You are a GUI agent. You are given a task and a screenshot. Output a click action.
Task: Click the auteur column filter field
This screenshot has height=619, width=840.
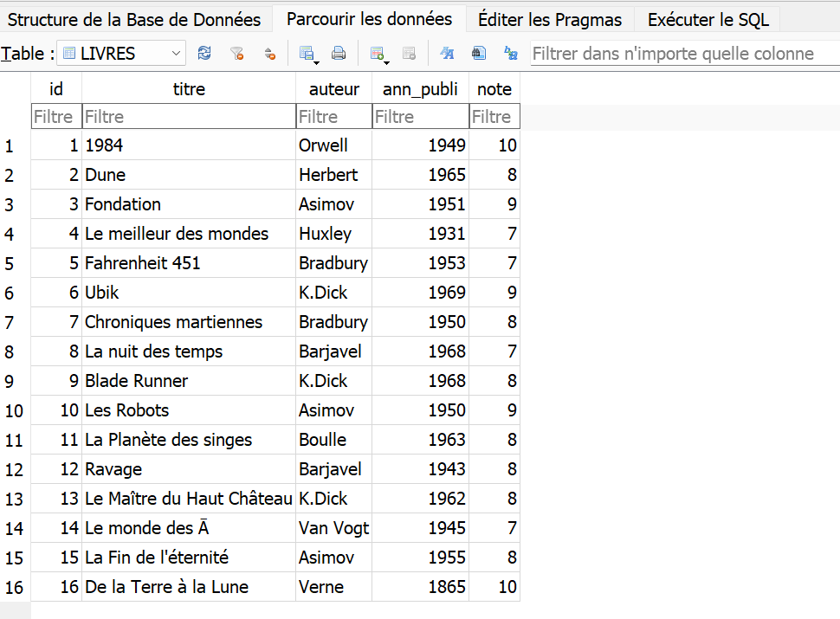point(333,117)
